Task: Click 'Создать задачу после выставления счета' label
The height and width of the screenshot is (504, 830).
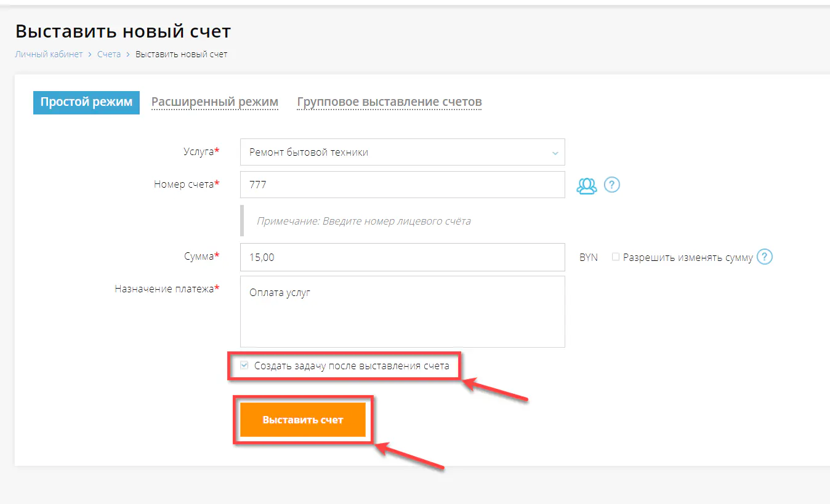Action: [x=352, y=366]
